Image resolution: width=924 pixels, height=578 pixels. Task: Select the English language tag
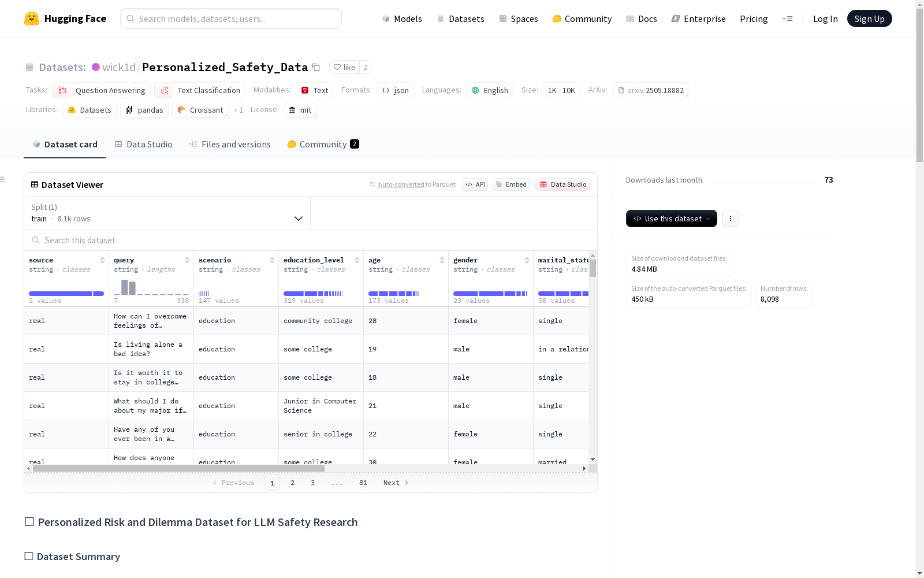click(490, 90)
